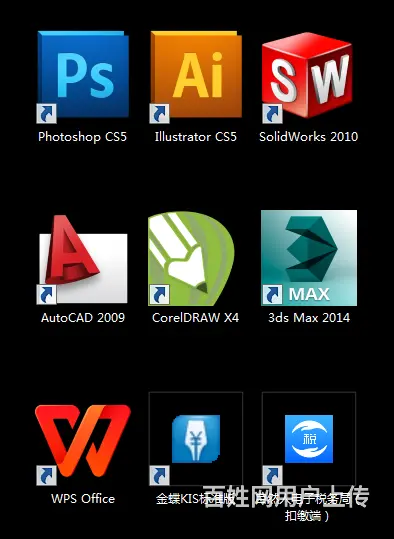Open the 3ds Max 2014 icon
The image size is (394, 539).
click(x=309, y=258)
